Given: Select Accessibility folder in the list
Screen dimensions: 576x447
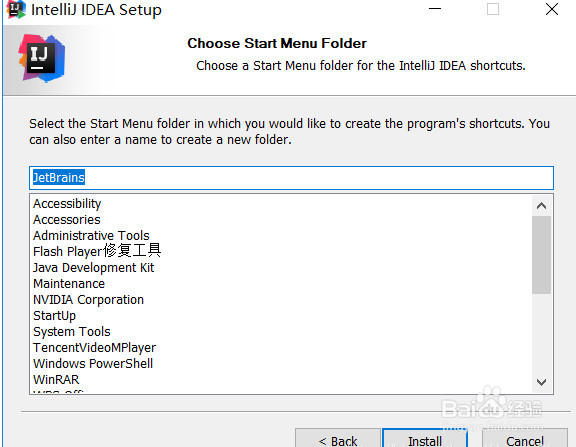Looking at the screenshot, I should tap(67, 203).
